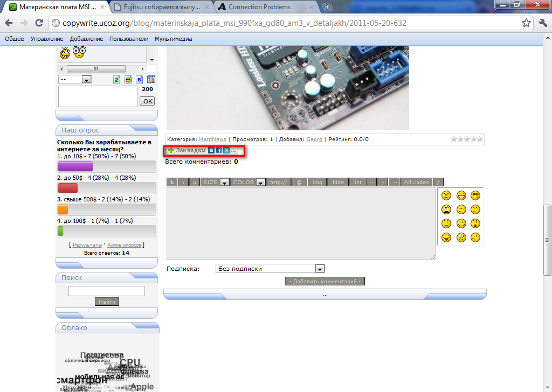The image size is (552, 392).
Task: Open the mini-chat '--' dropdown
Action: click(x=74, y=80)
